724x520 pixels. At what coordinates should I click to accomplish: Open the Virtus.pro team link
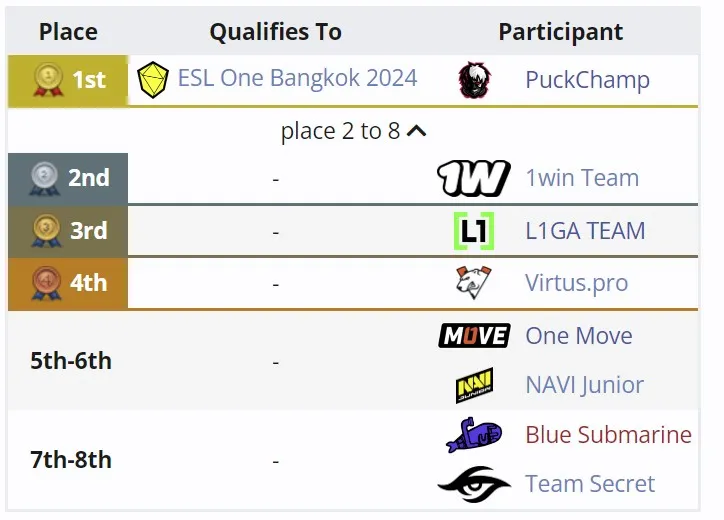(x=577, y=283)
